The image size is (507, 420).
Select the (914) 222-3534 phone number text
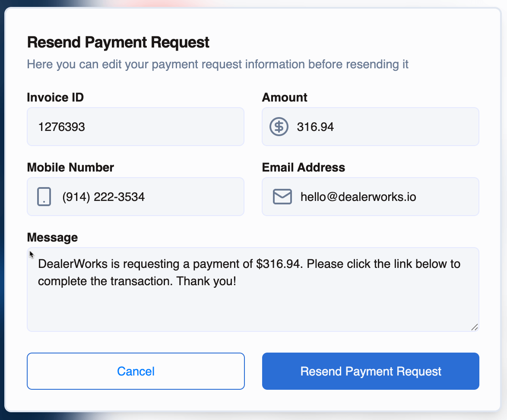[x=104, y=197]
